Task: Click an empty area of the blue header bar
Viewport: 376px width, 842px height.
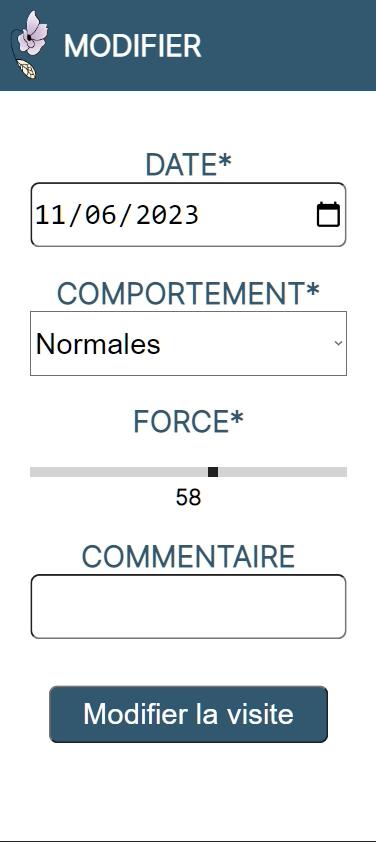Action: tap(290, 45)
